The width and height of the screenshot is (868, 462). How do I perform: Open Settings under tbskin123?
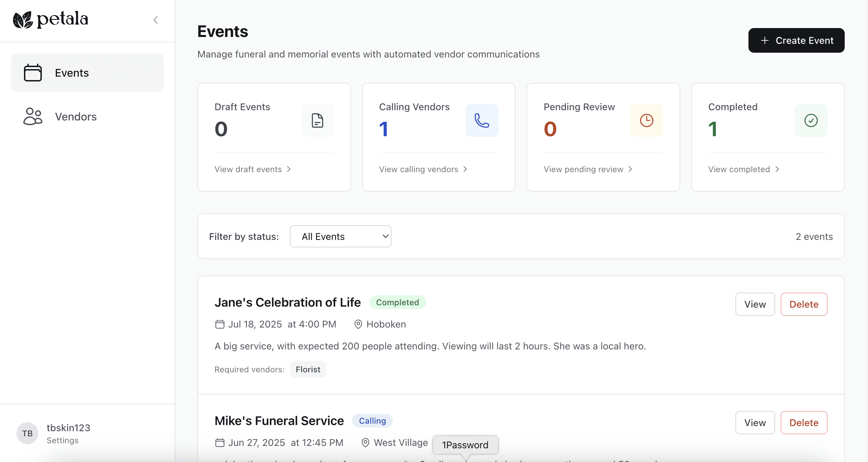(62, 440)
